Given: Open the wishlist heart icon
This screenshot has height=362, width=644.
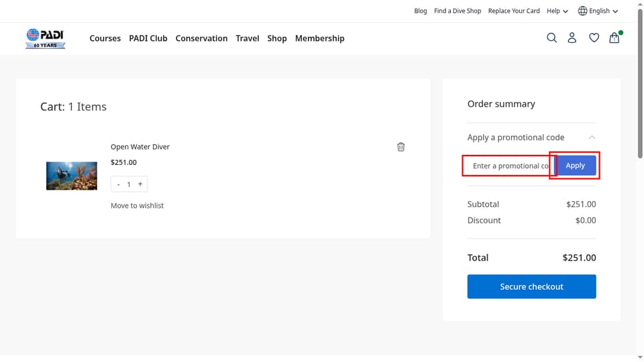Looking at the screenshot, I should pos(594,38).
